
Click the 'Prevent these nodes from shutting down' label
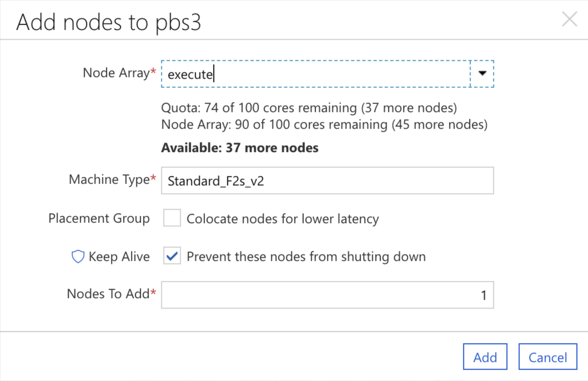click(306, 257)
